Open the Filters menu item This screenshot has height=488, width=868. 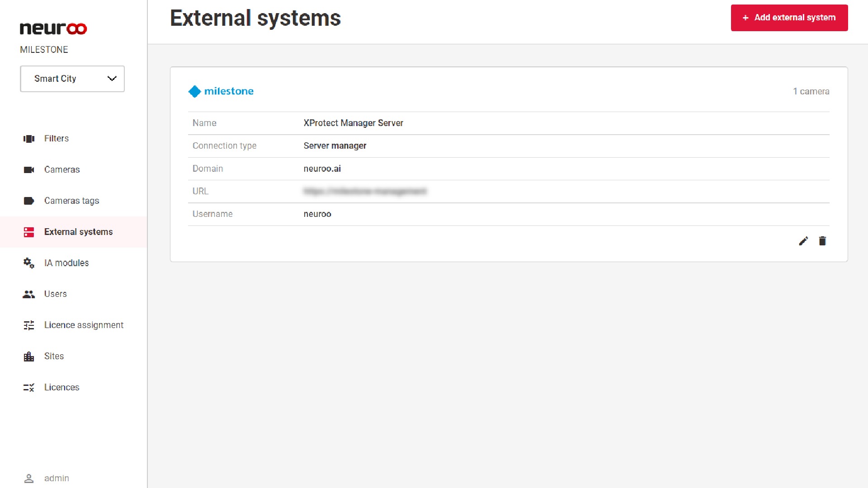57,139
